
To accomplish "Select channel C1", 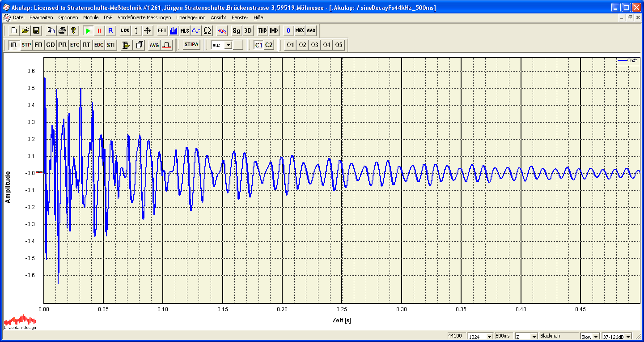I will [x=258, y=45].
